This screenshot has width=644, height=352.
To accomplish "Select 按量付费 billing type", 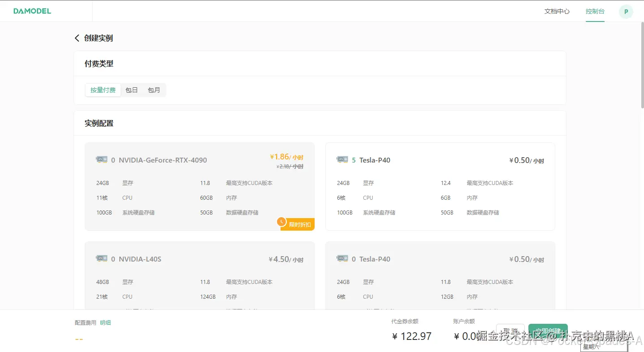I will pyautogui.click(x=103, y=90).
